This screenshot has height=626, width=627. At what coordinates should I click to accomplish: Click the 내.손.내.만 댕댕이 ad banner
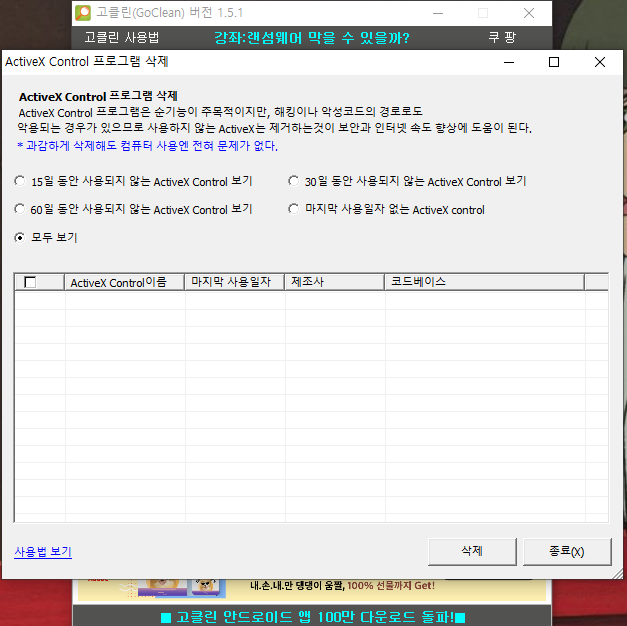312,589
